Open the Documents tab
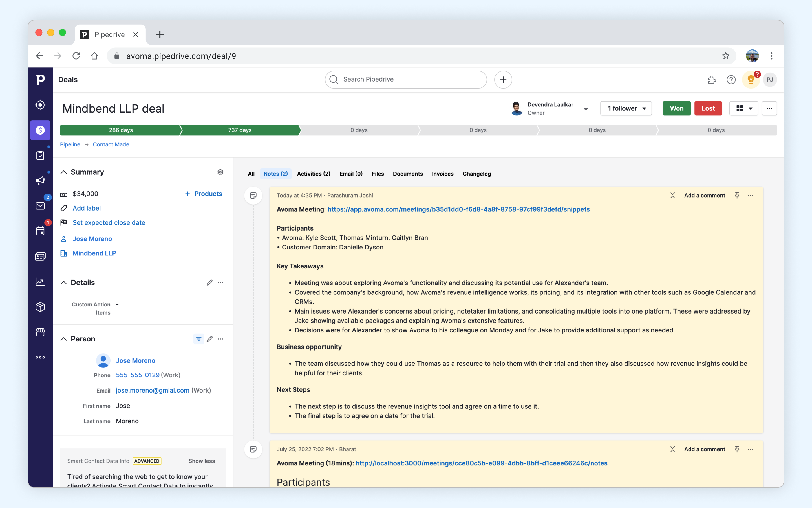812x508 pixels. coord(408,174)
